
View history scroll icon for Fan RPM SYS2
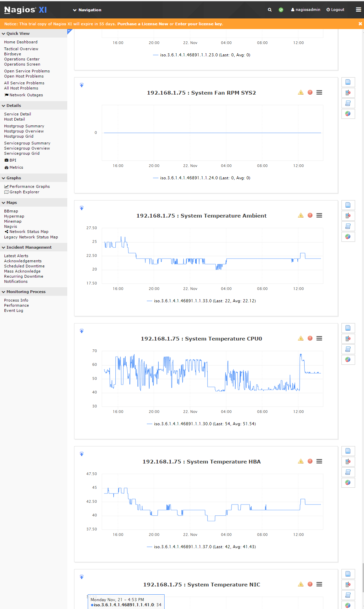348,103
